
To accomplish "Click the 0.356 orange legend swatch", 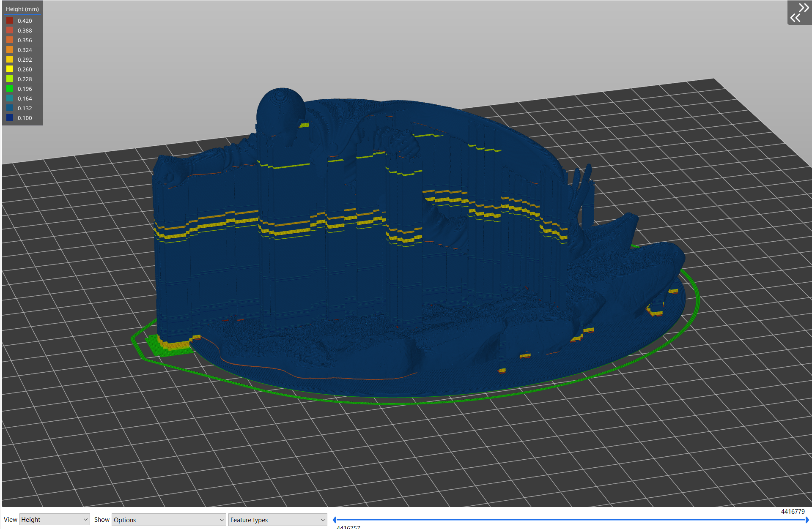I will (10, 40).
